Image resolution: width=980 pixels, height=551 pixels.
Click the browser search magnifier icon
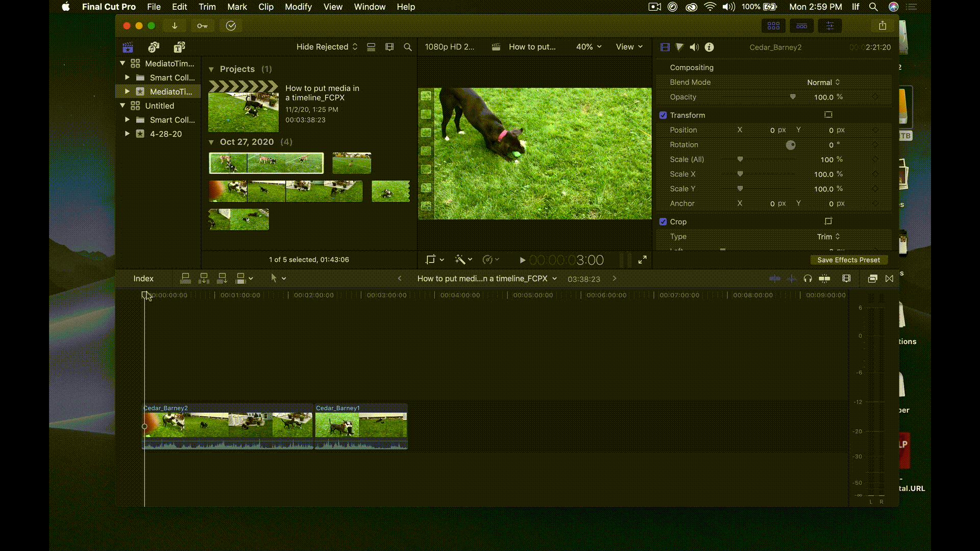[408, 47]
